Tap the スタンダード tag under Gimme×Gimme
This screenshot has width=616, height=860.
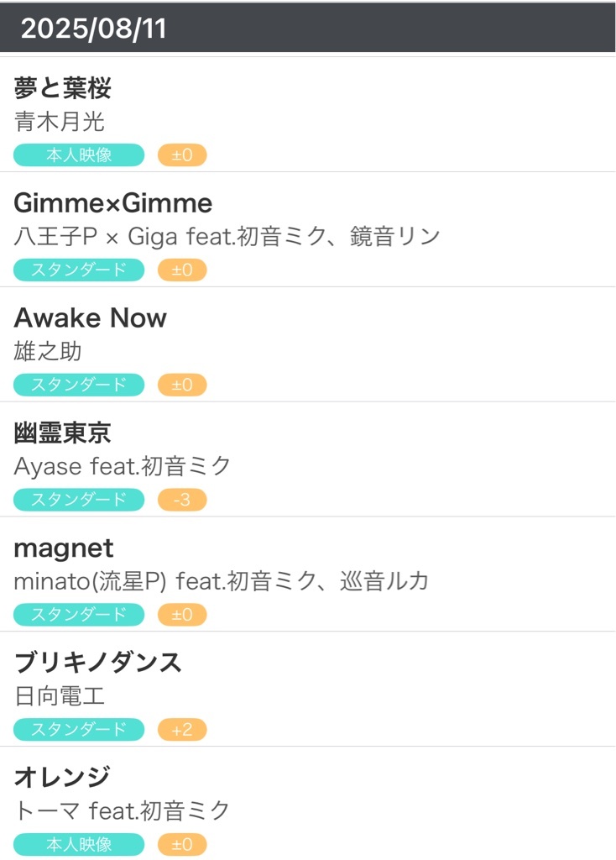(x=79, y=270)
